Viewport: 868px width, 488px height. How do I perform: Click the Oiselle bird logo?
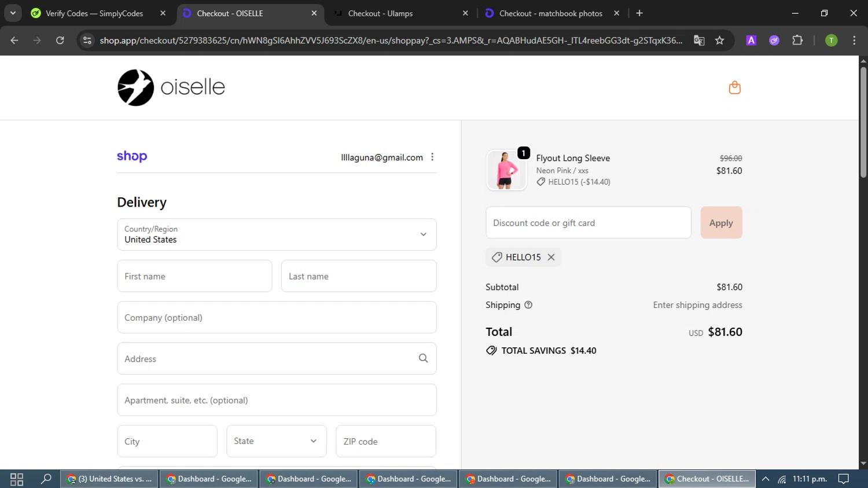[x=135, y=87]
